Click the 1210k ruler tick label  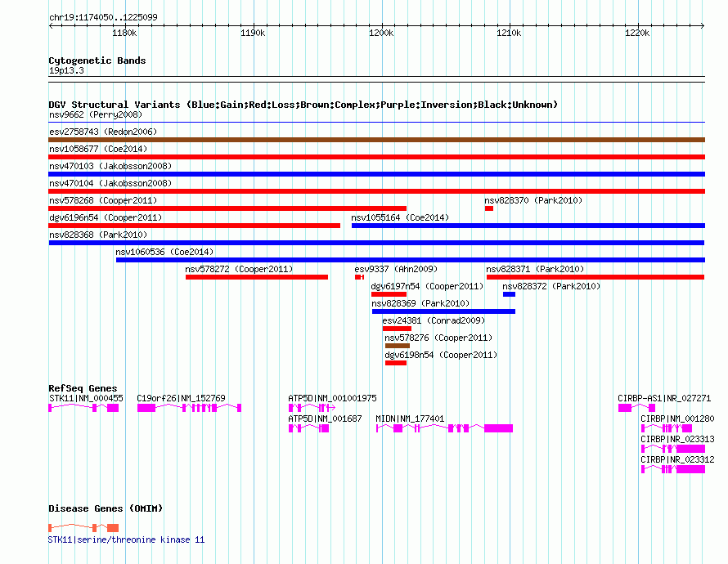pos(509,33)
